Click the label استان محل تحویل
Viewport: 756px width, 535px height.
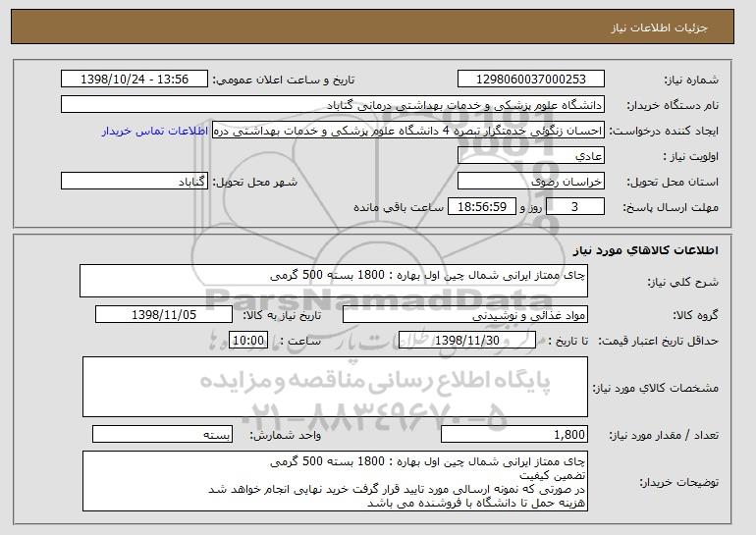pos(673,182)
